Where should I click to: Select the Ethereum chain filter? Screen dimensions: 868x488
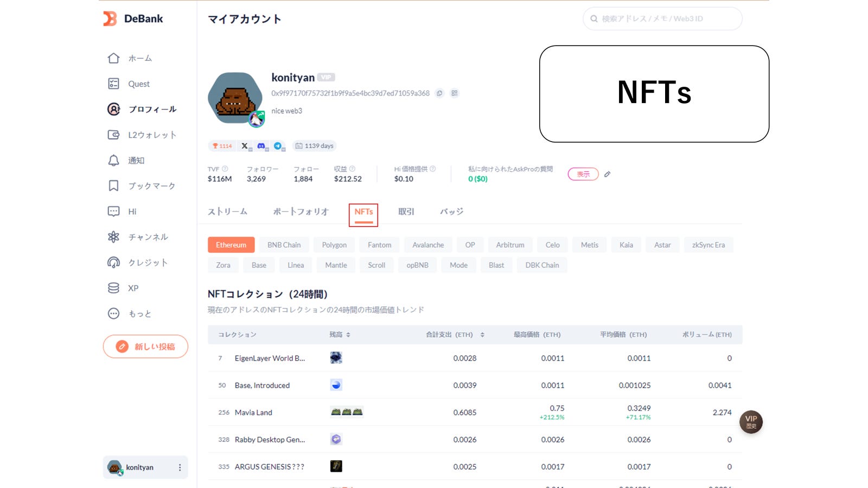coord(231,245)
